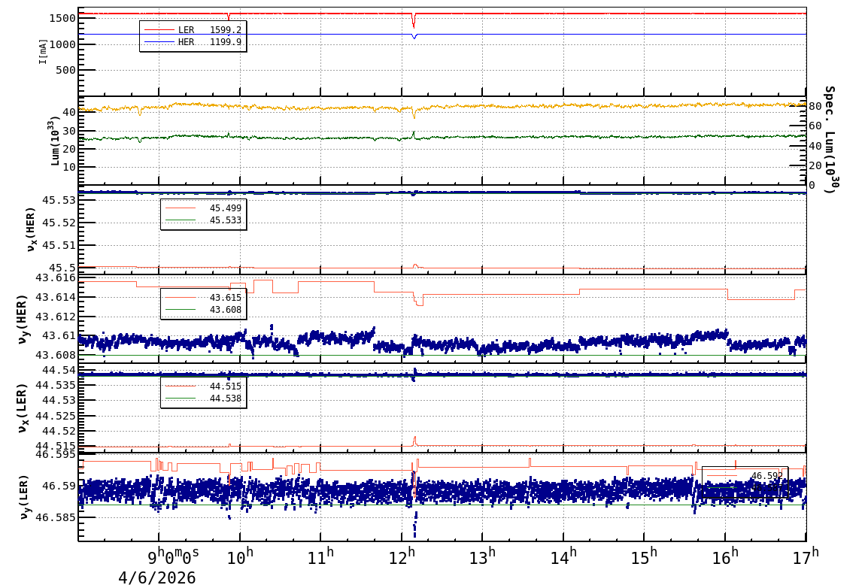The height and width of the screenshot is (588, 868).
Task: Click the date label 4/6/2026
Action: coord(157,577)
